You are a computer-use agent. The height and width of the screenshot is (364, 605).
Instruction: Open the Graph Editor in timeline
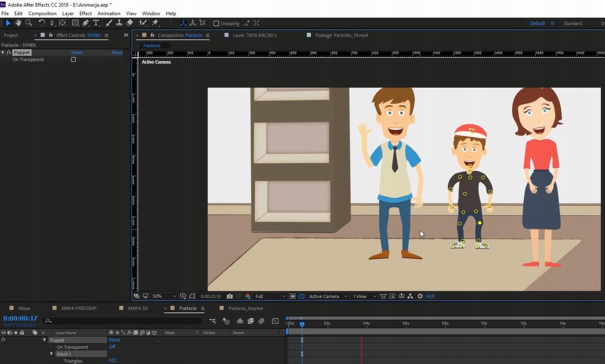(x=275, y=321)
